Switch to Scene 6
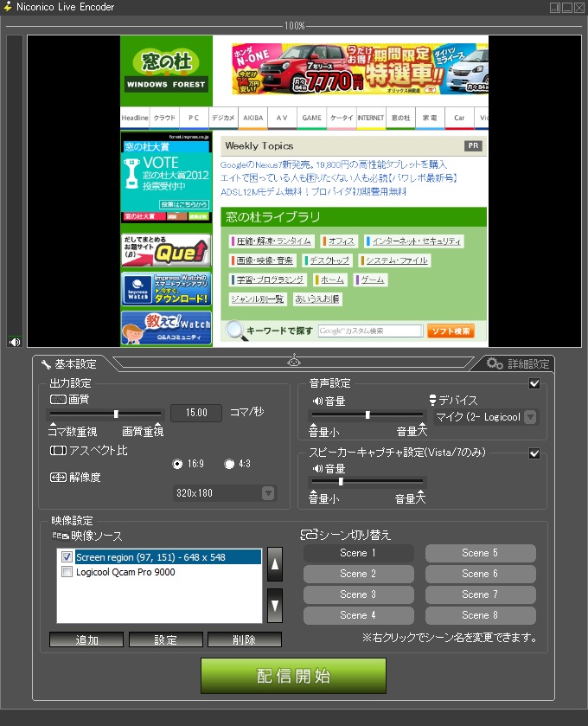Screen dimensions: 588x726 pyautogui.click(x=481, y=574)
